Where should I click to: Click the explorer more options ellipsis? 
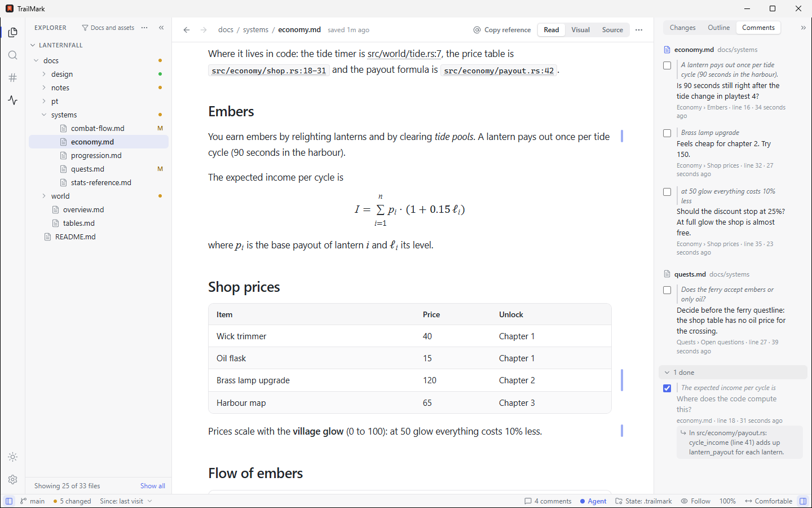144,28
